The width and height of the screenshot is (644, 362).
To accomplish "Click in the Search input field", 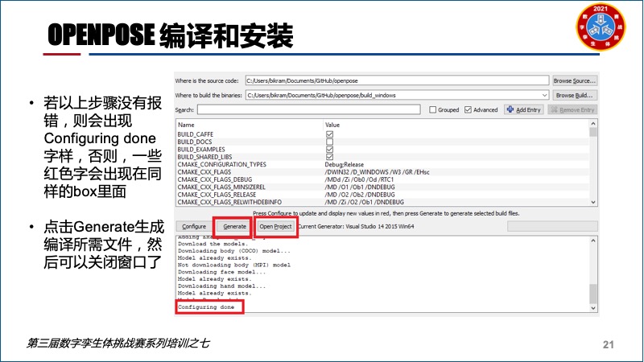I will tap(309, 109).
